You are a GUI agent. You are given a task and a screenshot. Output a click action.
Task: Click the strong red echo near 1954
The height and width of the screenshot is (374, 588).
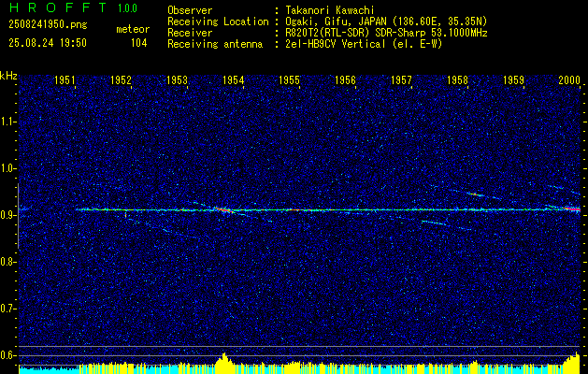coord(224,209)
